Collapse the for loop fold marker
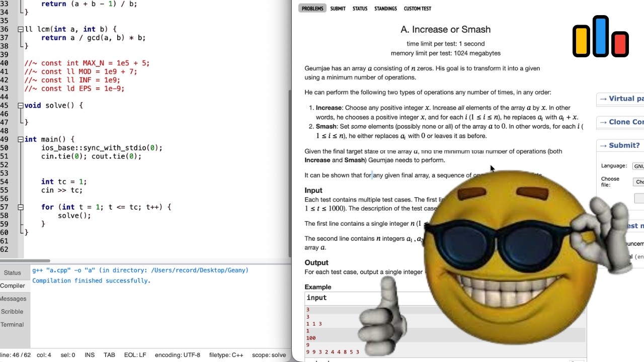 click(20, 207)
